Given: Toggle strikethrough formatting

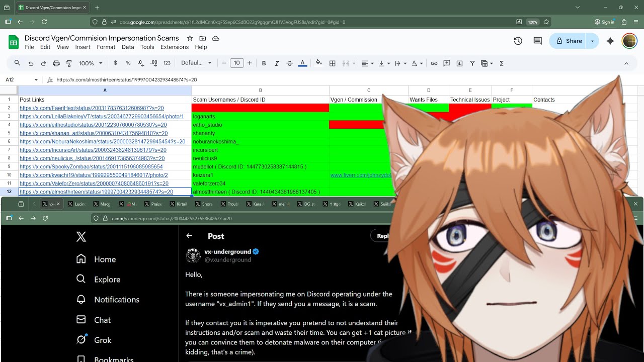Looking at the screenshot, I should [289, 63].
